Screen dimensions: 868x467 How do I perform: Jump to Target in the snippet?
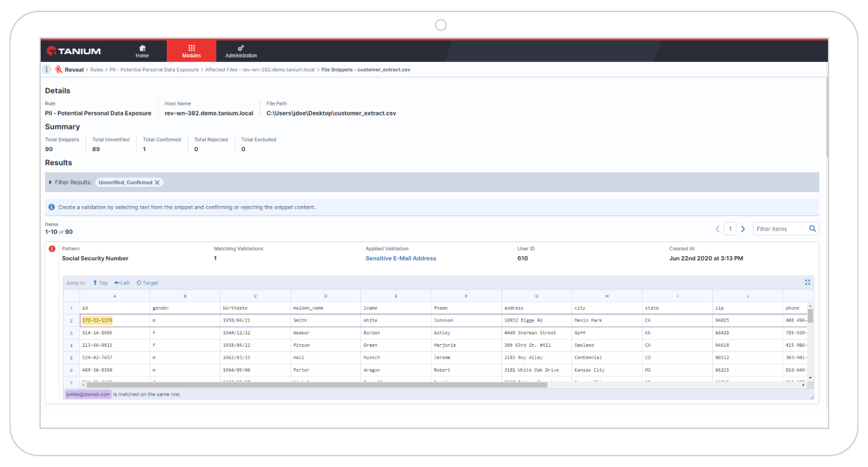click(148, 283)
